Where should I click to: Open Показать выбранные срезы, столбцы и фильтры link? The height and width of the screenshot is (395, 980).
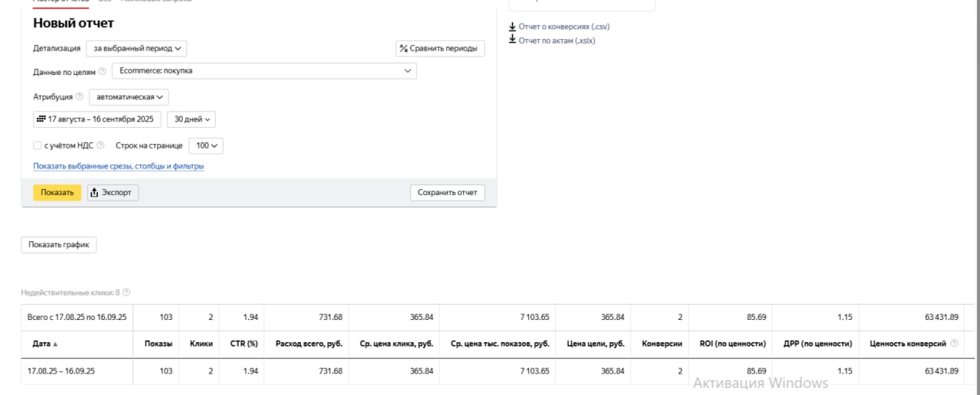[x=119, y=167]
